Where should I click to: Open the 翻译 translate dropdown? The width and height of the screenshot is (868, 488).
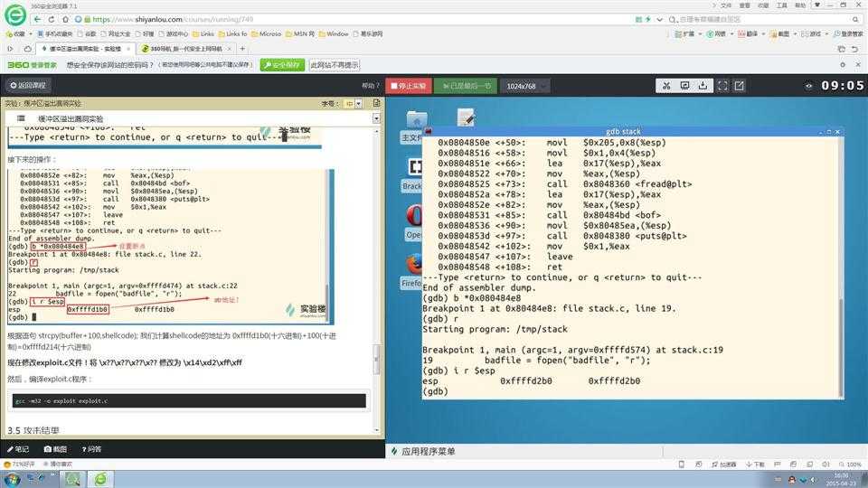(x=750, y=33)
